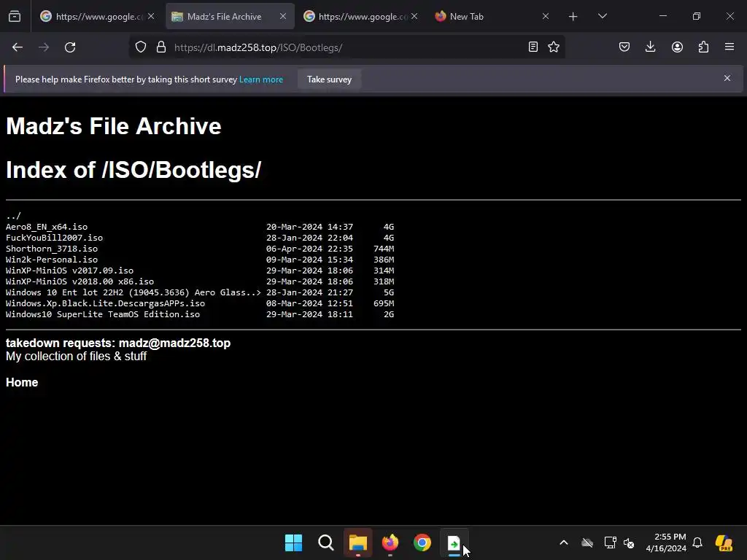Select Madz's File Archive tab
The width and height of the screenshot is (747, 560).
click(x=230, y=16)
